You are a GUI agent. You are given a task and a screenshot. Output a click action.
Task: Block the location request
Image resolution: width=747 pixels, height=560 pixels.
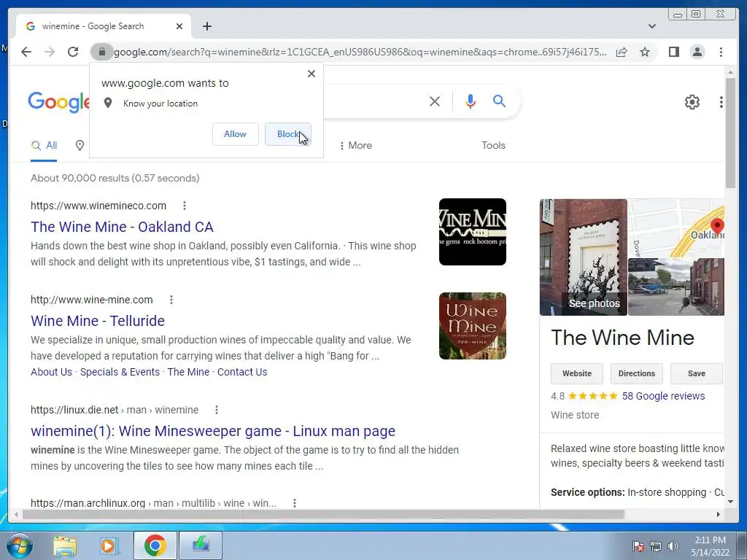[x=288, y=134]
